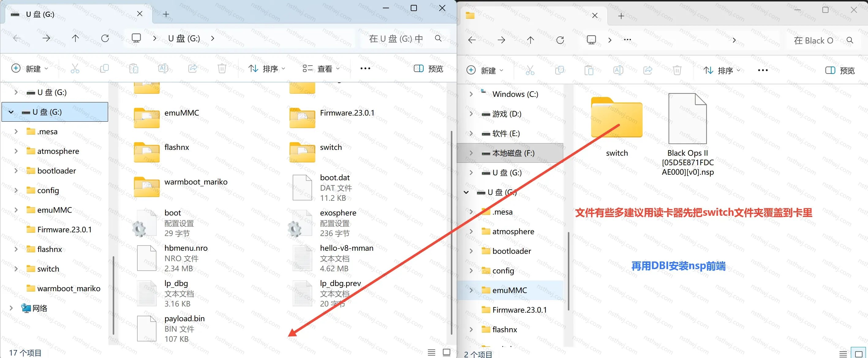Viewport: 868px width, 358px height.
Task: Click the paste icon in the left window toolbar
Action: 134,69
